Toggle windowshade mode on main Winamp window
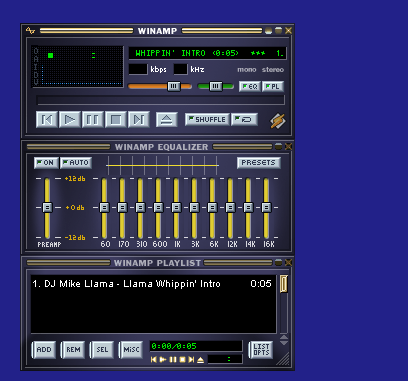408x381 pixels. click(278, 30)
